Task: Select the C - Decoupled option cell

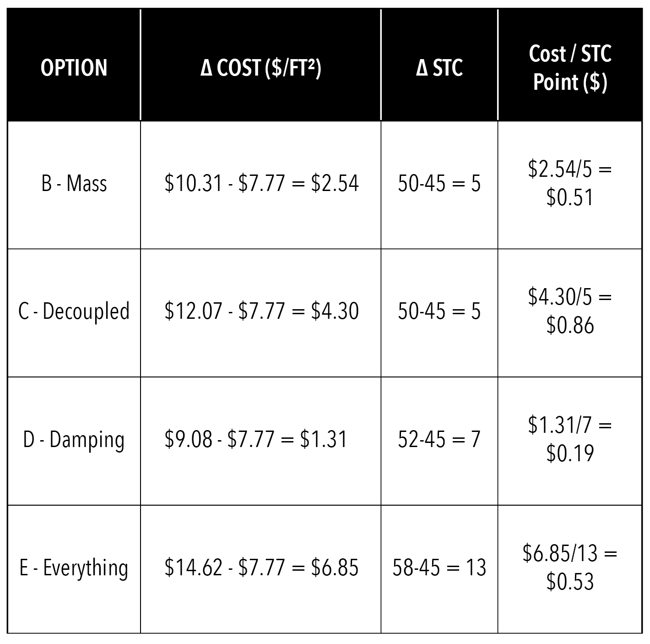Action: point(74,311)
